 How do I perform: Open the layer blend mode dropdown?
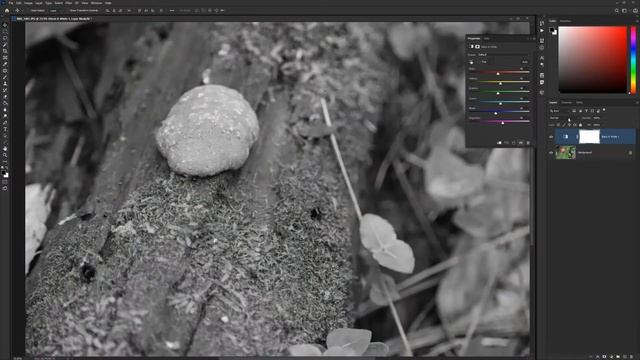[x=564, y=118]
